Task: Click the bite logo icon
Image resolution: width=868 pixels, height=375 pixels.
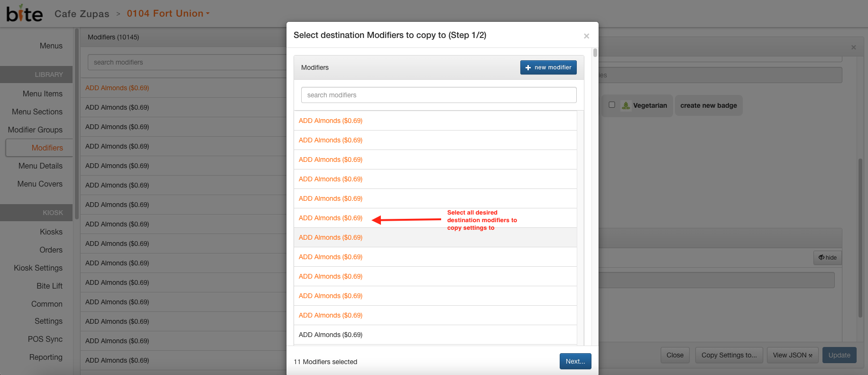Action: click(24, 14)
